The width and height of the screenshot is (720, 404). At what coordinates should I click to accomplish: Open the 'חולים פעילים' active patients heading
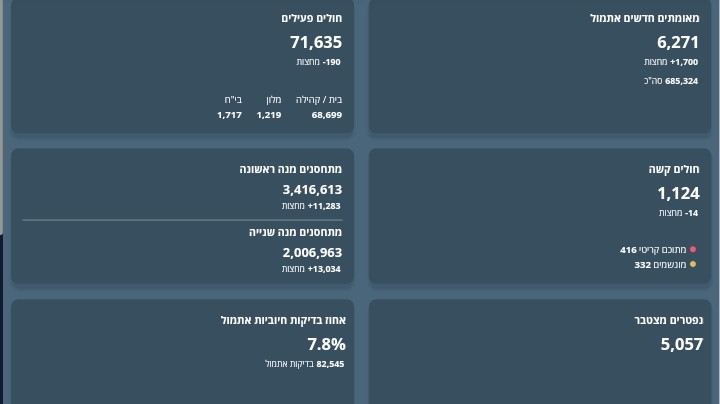[x=311, y=18]
